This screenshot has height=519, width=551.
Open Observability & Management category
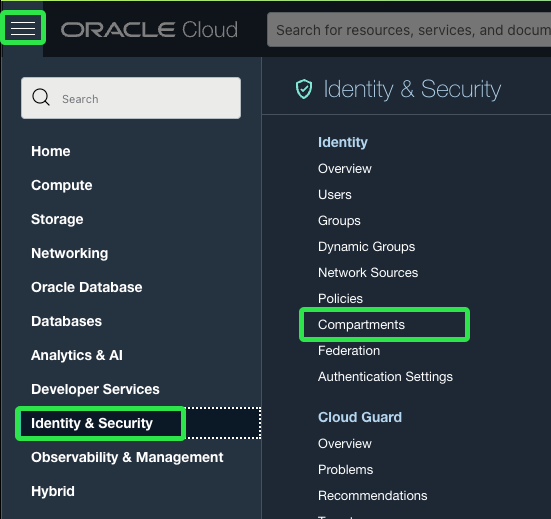(127, 457)
